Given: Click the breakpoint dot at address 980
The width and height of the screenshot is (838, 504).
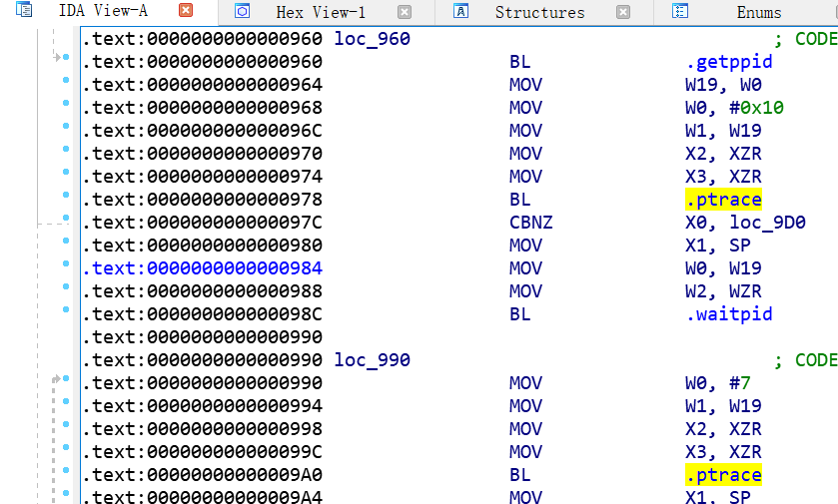Looking at the screenshot, I should (66, 241).
